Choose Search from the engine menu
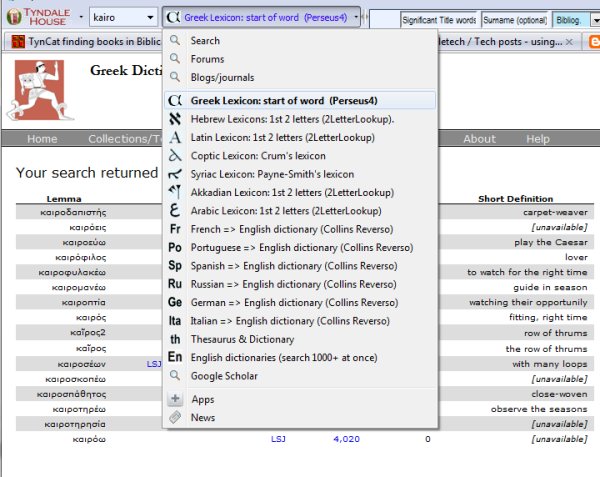Screen dimensions: 600x477 [x=300, y=40]
